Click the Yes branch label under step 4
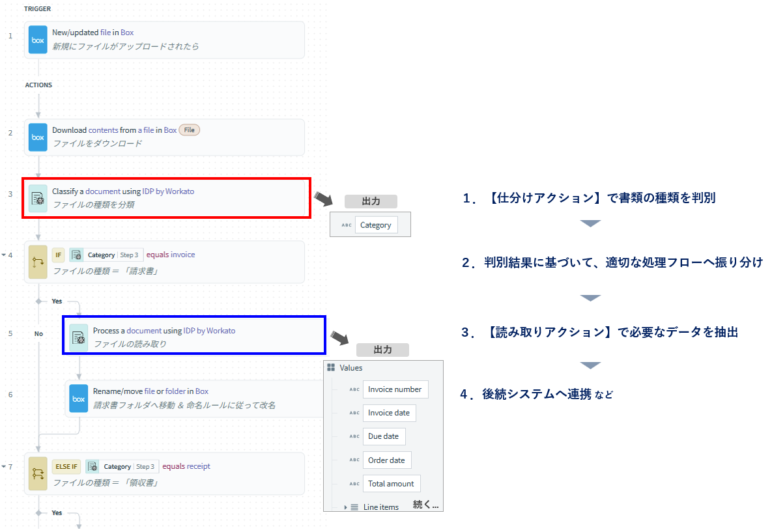 click(x=57, y=301)
